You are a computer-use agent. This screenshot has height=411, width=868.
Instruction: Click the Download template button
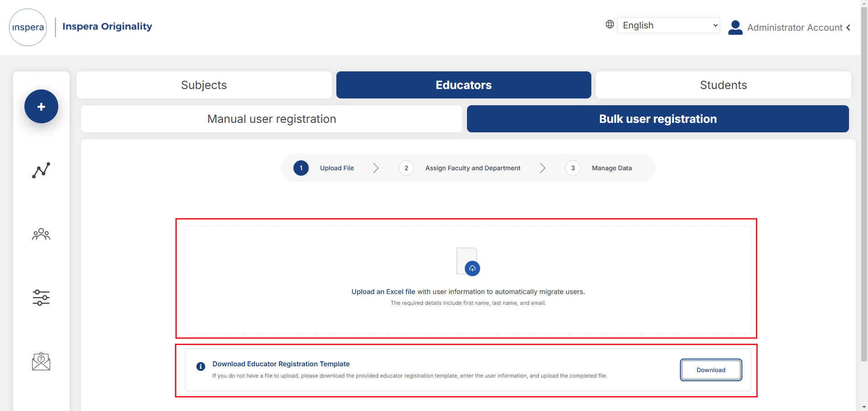point(711,370)
